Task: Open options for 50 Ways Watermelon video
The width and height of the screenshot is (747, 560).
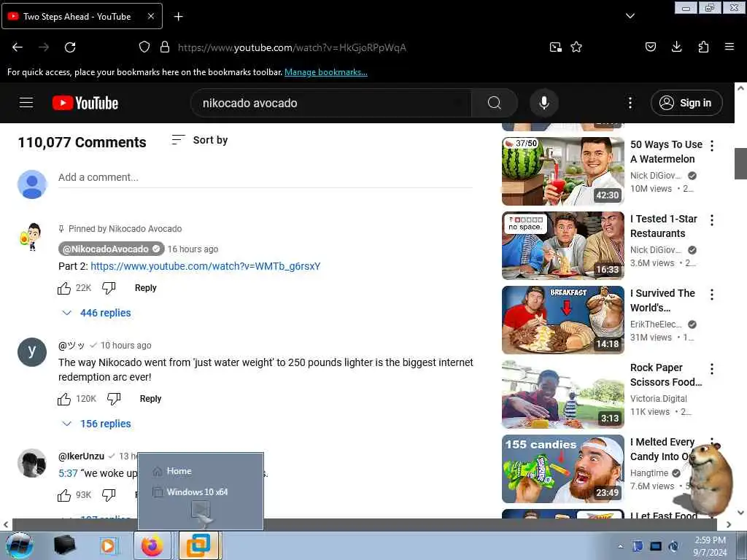Action: [x=712, y=146]
